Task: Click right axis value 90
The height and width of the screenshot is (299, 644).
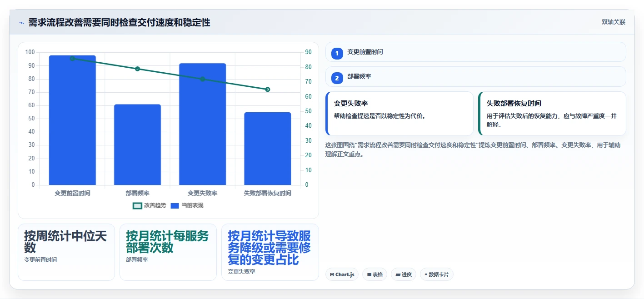Action: pos(308,52)
